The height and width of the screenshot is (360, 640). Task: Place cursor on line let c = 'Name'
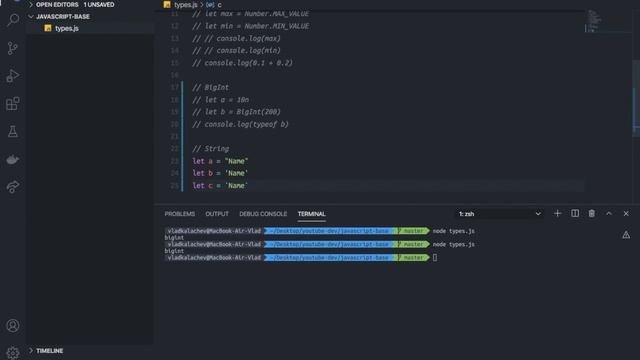click(220, 185)
